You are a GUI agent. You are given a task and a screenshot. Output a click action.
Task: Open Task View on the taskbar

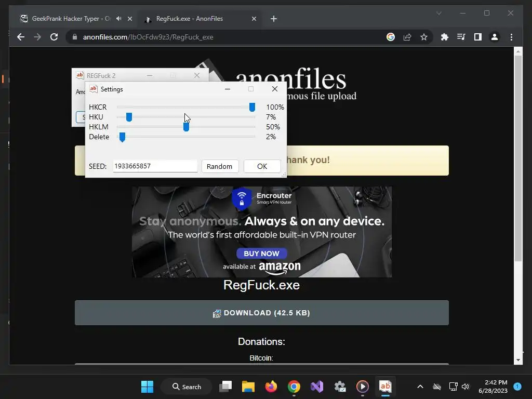click(225, 387)
